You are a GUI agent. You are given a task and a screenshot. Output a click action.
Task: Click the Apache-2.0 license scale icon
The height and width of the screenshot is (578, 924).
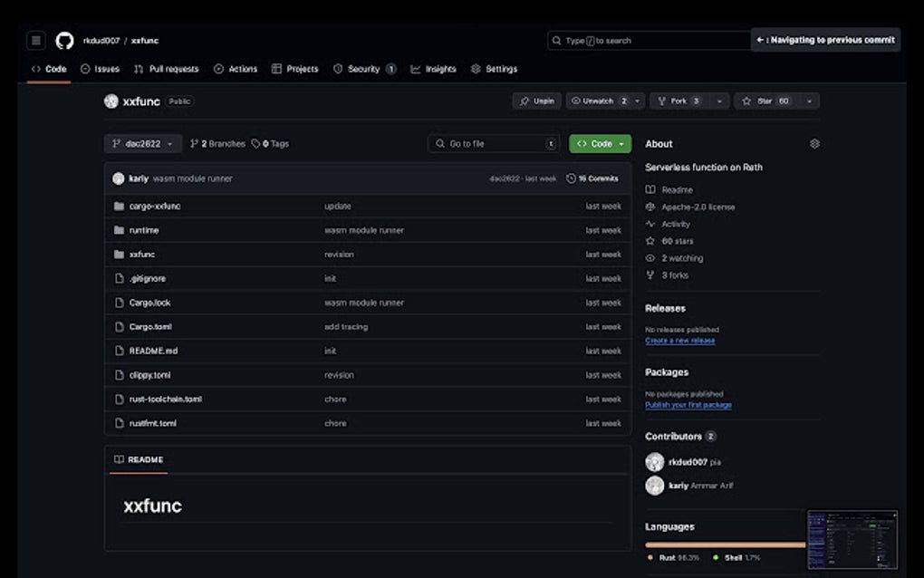coord(649,207)
